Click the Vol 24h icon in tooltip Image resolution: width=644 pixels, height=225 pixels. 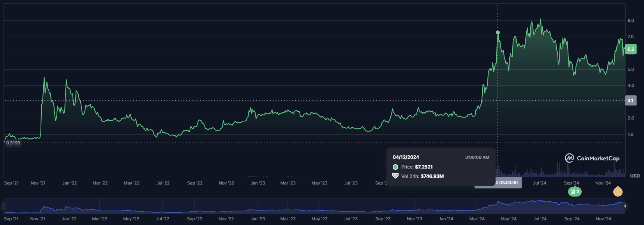point(395,176)
